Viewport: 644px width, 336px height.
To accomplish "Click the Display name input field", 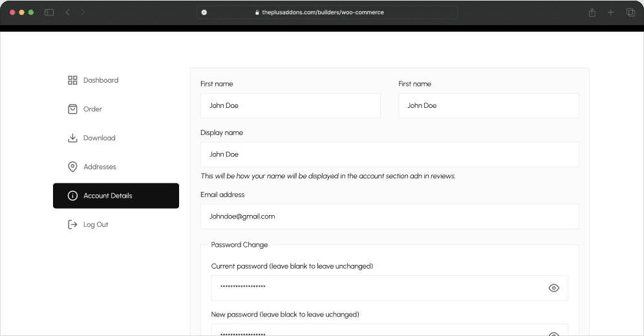I will point(389,154).
